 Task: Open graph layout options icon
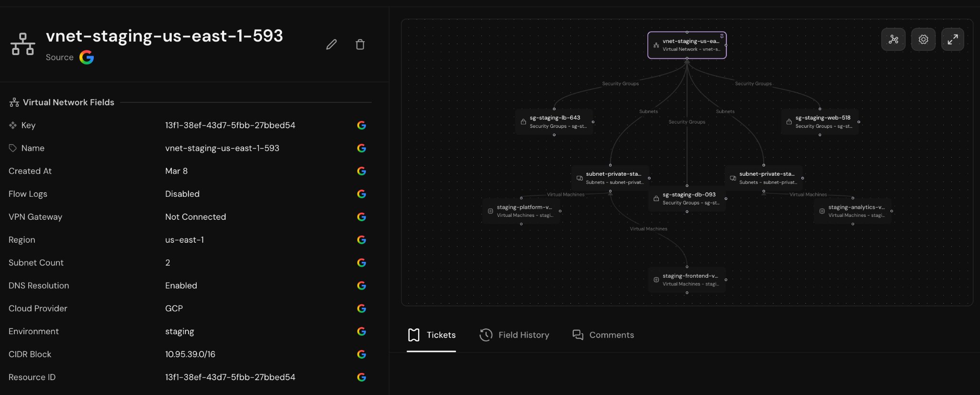893,39
